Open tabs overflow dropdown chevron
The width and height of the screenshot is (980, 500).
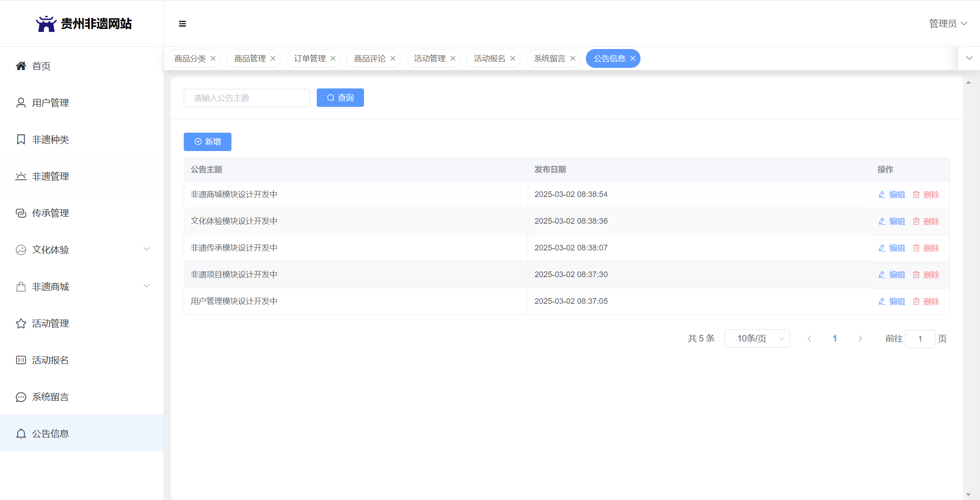[969, 58]
